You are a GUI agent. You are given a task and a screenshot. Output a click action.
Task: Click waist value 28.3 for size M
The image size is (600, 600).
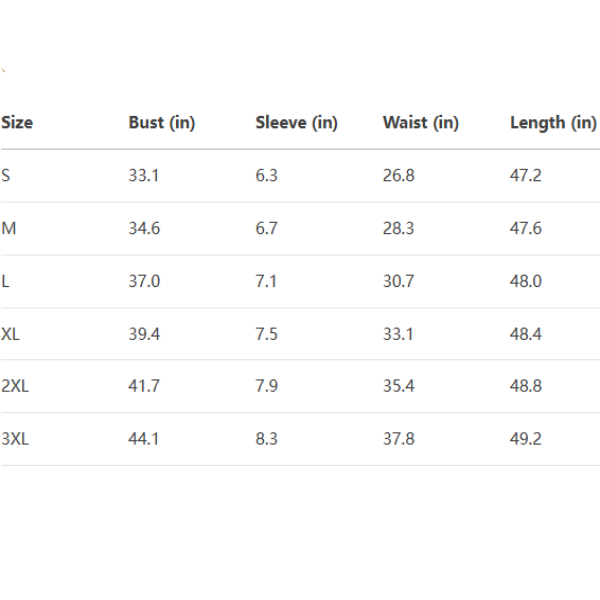pos(398,228)
